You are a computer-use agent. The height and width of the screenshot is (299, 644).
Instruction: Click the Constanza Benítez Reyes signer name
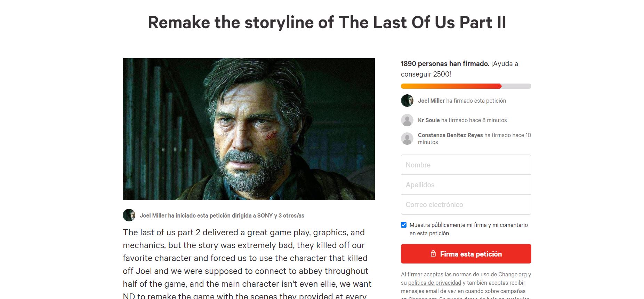450,135
